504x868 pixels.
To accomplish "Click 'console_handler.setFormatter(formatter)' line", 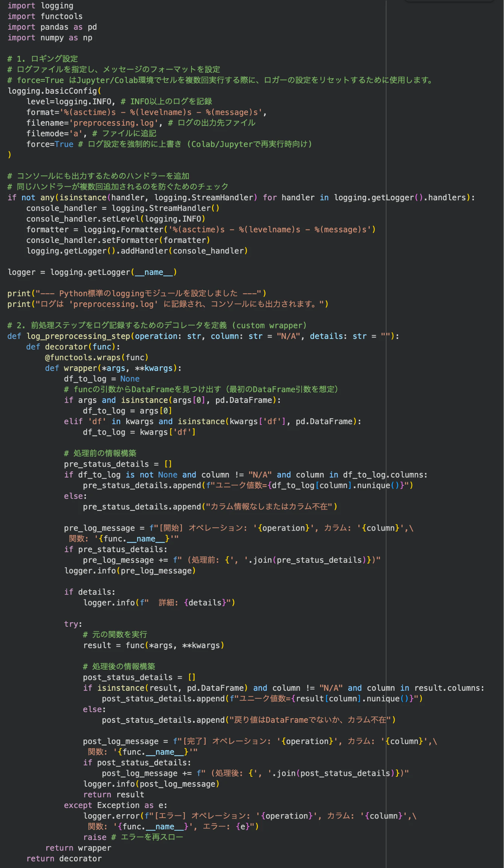I will pos(118,240).
